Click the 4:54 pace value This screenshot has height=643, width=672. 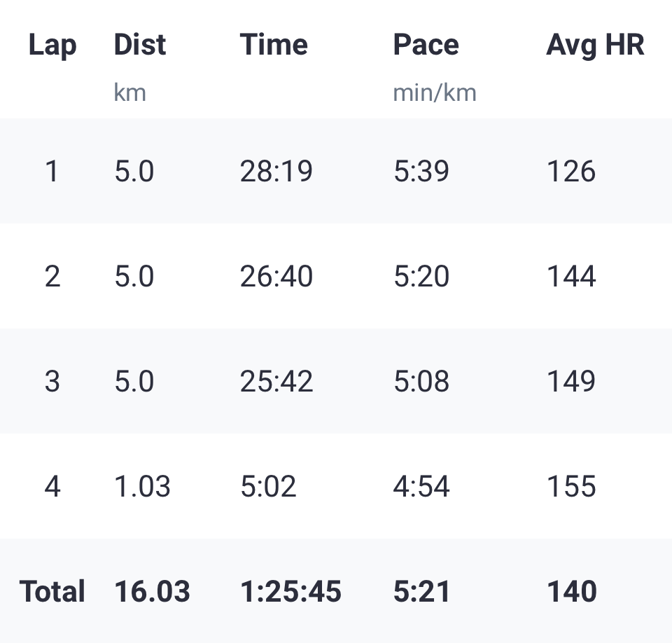(x=421, y=486)
